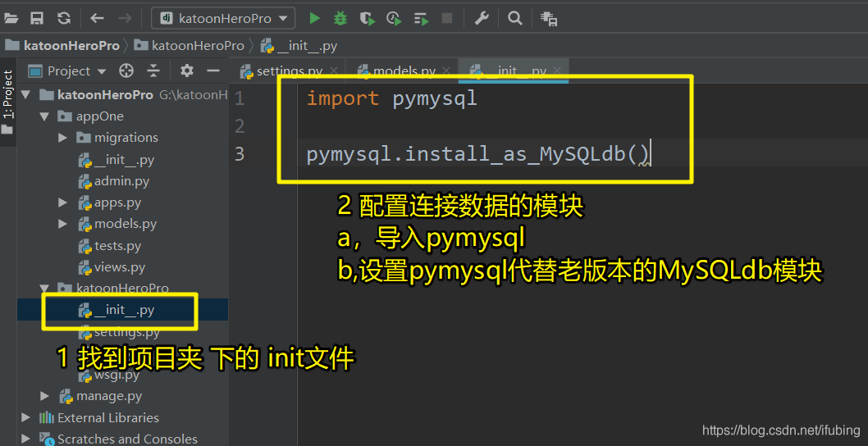
Task: Stop the process with the square icon
Action: [x=447, y=18]
